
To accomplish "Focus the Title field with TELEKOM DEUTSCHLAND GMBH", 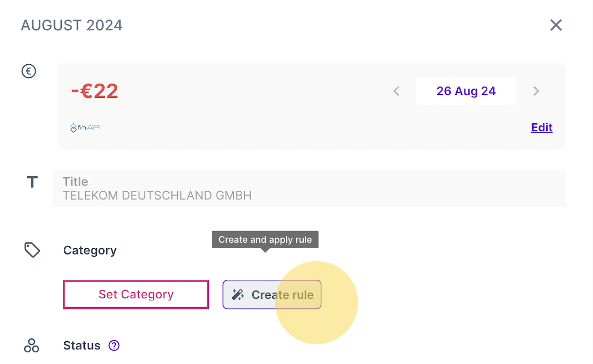I will (x=309, y=188).
